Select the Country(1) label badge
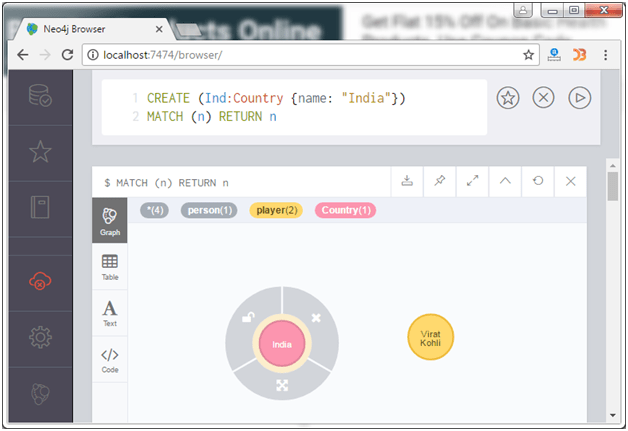 [346, 210]
